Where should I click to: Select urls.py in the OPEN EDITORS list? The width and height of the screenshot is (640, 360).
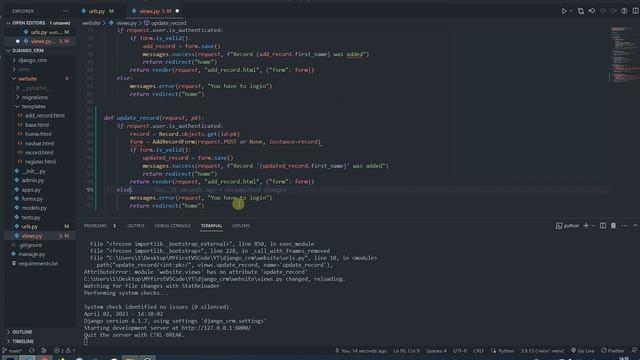pos(39,32)
